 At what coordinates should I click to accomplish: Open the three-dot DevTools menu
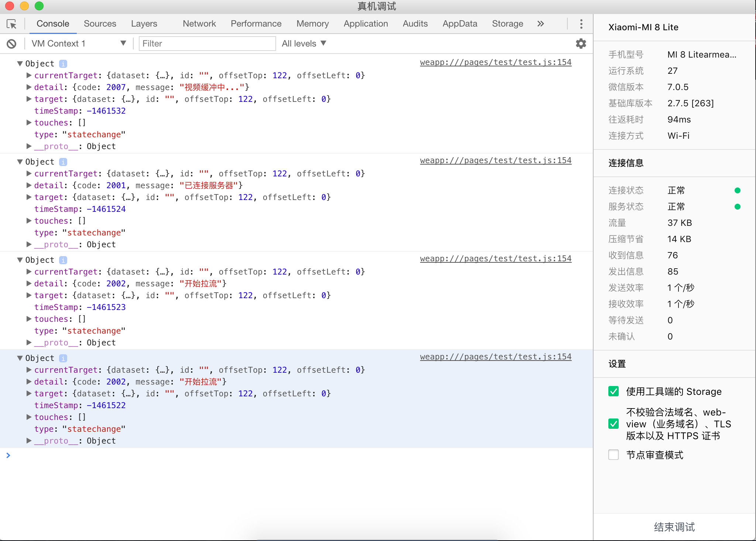coord(581,24)
